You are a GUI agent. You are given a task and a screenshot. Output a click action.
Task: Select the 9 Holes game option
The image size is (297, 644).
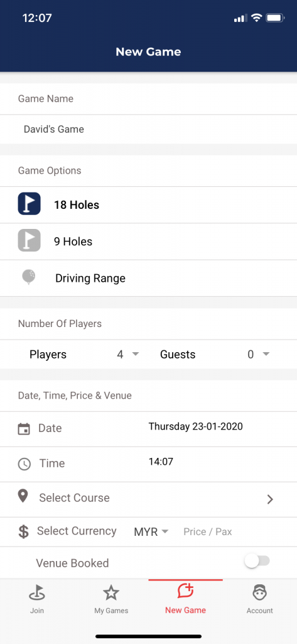point(148,241)
